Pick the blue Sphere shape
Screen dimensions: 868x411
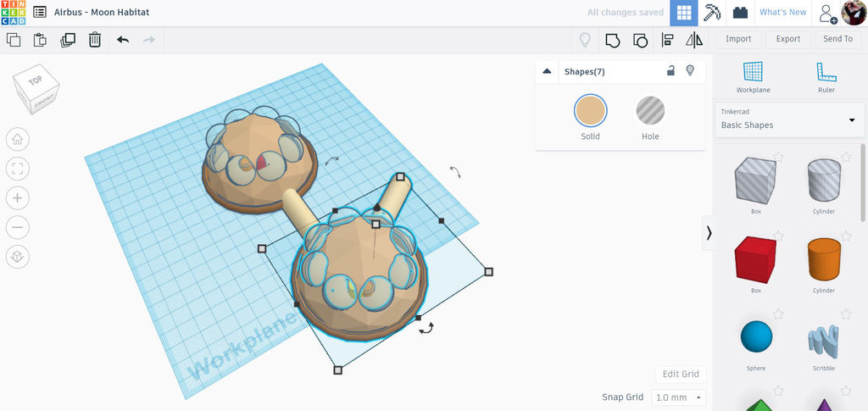[755, 336]
